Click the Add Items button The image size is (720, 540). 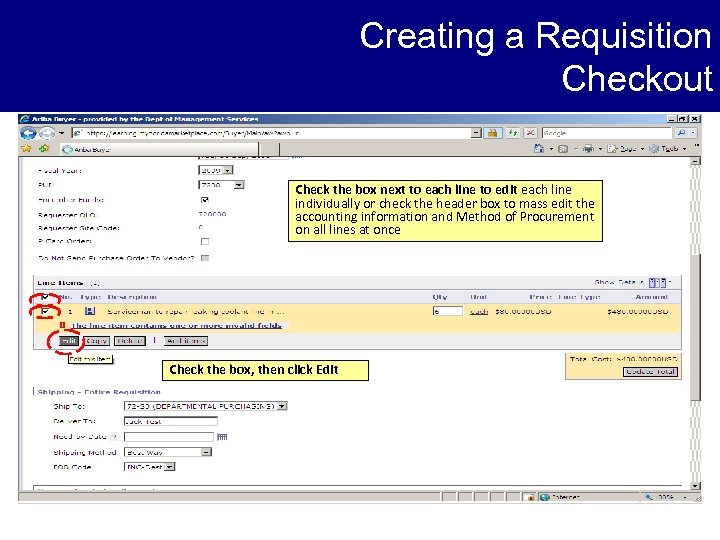click(x=186, y=341)
